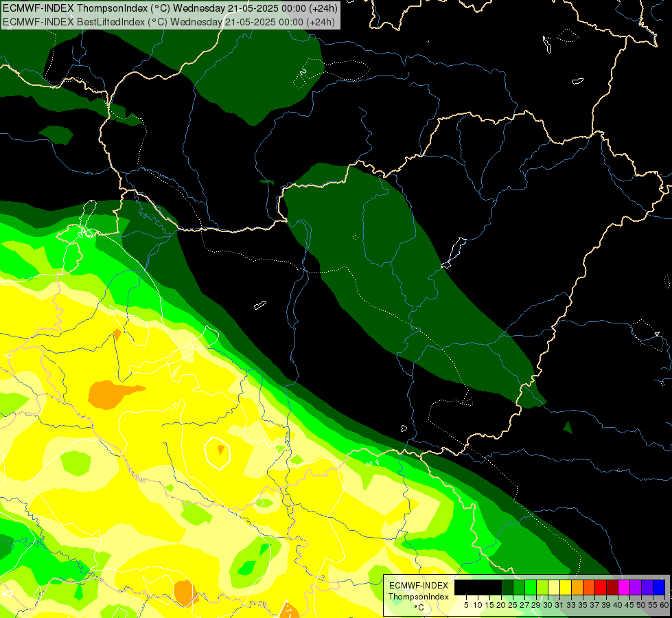This screenshot has height=618, width=672.
Task: Click the legend tick label 20
Action: 502,605
